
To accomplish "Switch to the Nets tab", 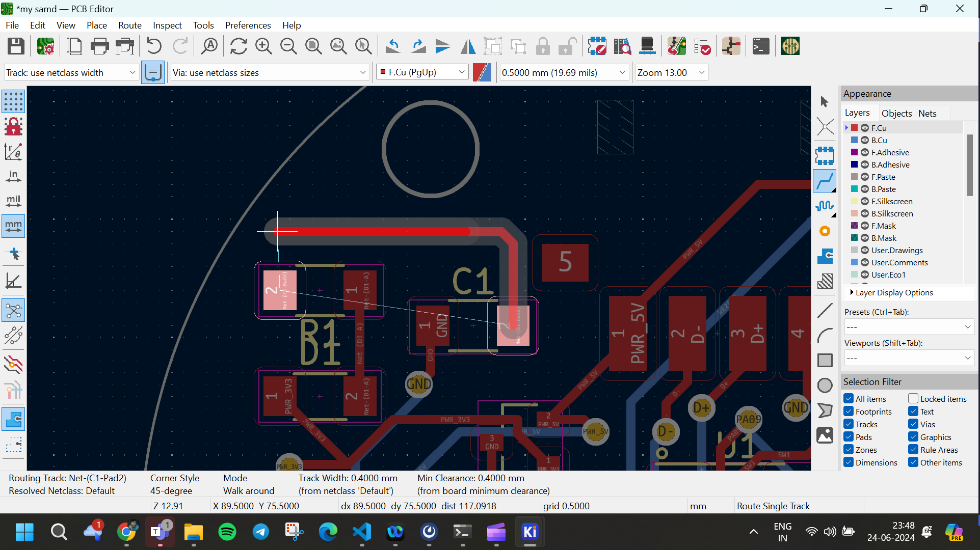I will pos(927,113).
